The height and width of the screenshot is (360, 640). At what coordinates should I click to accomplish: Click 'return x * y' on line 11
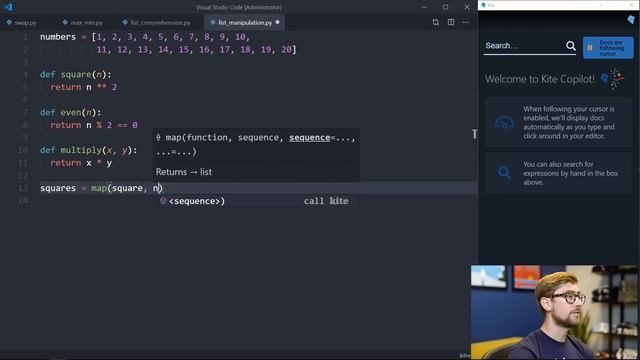pos(81,163)
